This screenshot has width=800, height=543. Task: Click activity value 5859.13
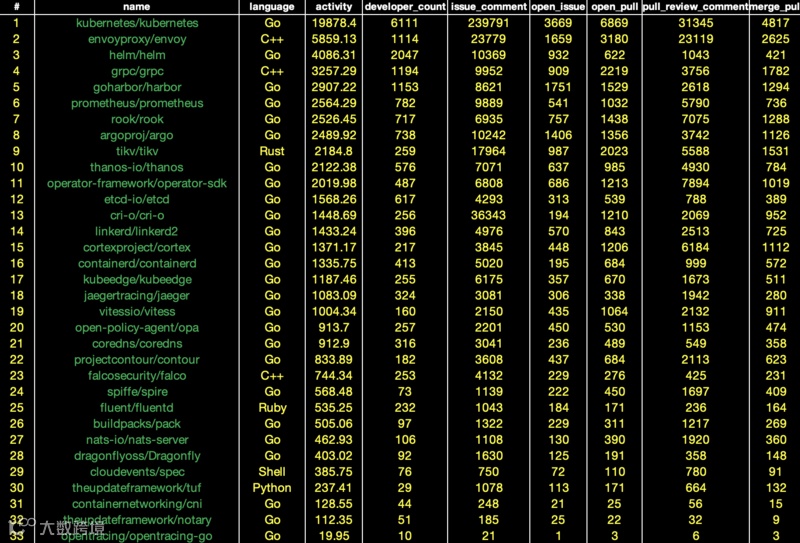(334, 39)
